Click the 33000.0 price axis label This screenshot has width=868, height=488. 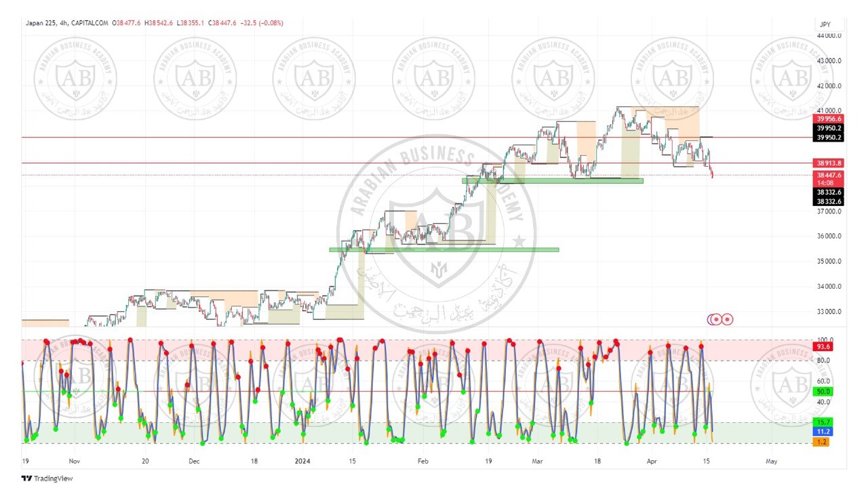(829, 312)
